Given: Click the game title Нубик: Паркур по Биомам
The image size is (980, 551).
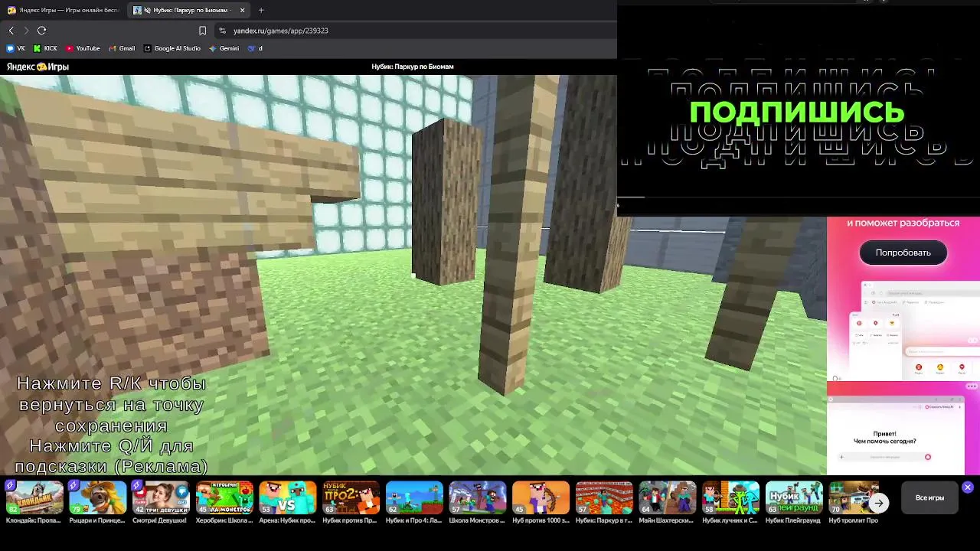Looking at the screenshot, I should pos(413,67).
